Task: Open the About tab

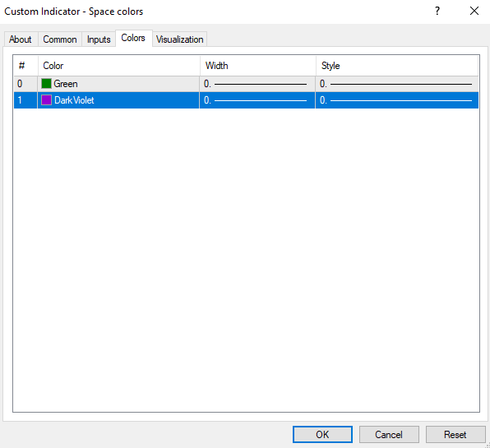Action: coord(21,39)
